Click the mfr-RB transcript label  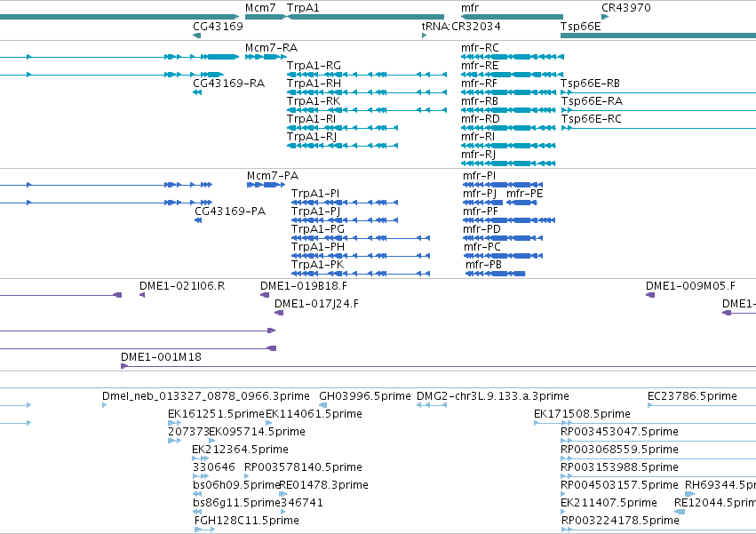479,101
